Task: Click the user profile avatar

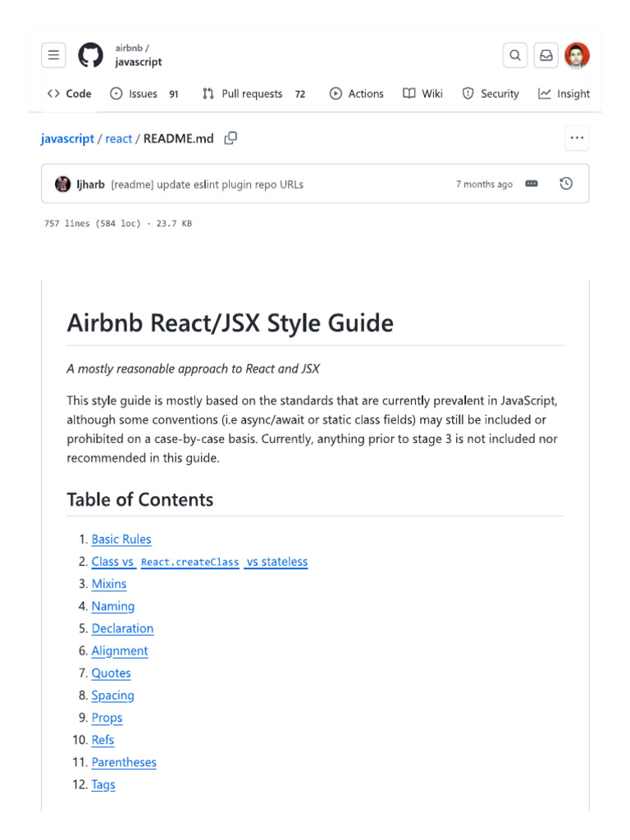Action: tap(577, 56)
